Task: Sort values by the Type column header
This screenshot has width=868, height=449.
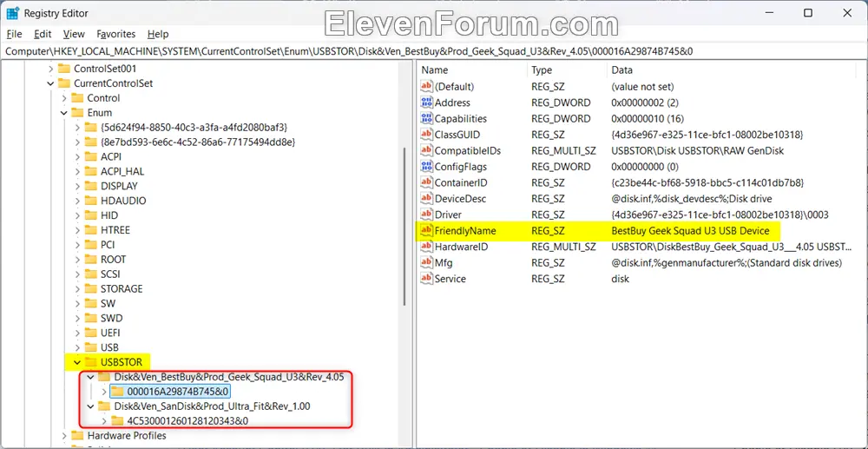Action: [567, 70]
